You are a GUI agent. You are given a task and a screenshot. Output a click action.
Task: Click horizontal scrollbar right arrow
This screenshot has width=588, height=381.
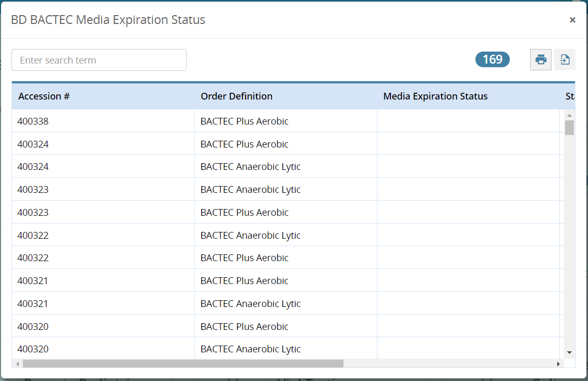558,364
